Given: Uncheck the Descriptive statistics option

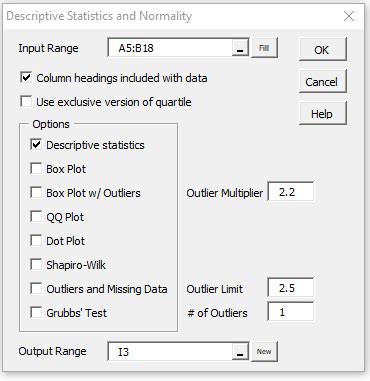Looking at the screenshot, I should point(36,145).
